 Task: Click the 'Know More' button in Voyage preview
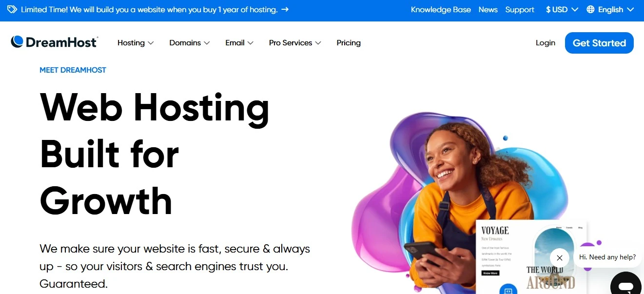490,273
